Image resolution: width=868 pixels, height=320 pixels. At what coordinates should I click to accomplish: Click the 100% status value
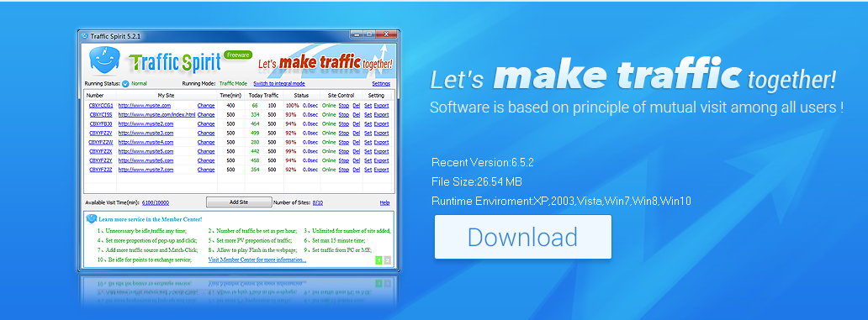click(x=292, y=105)
